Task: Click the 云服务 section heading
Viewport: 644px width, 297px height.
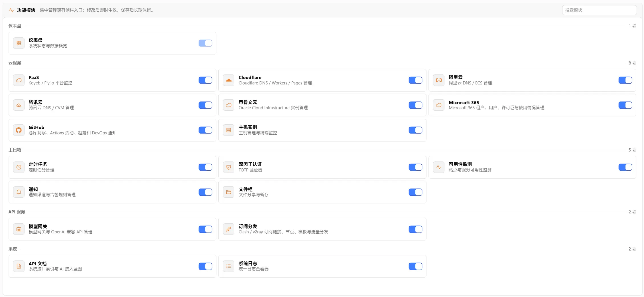Action: click(15, 63)
